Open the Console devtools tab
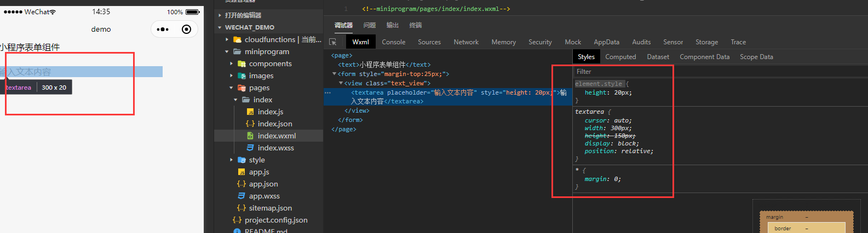Image resolution: width=868 pixels, height=233 pixels. (x=394, y=42)
